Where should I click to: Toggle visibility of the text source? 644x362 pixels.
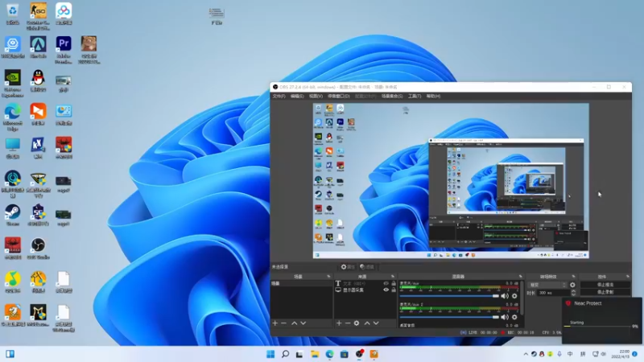click(386, 283)
